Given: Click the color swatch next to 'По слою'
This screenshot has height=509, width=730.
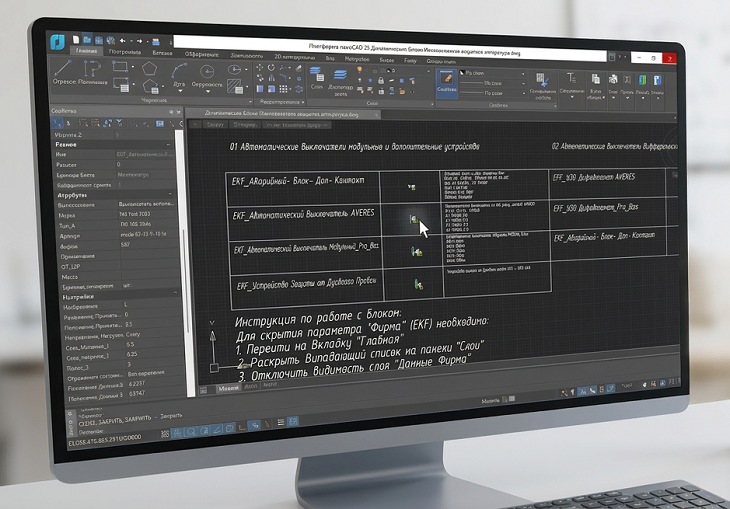Looking at the screenshot, I should click(x=462, y=73).
